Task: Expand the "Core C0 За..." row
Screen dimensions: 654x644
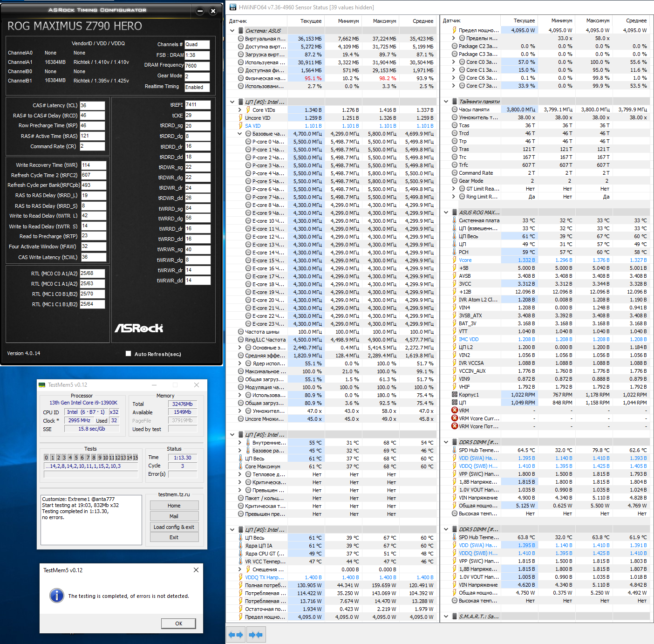Action: (x=454, y=62)
